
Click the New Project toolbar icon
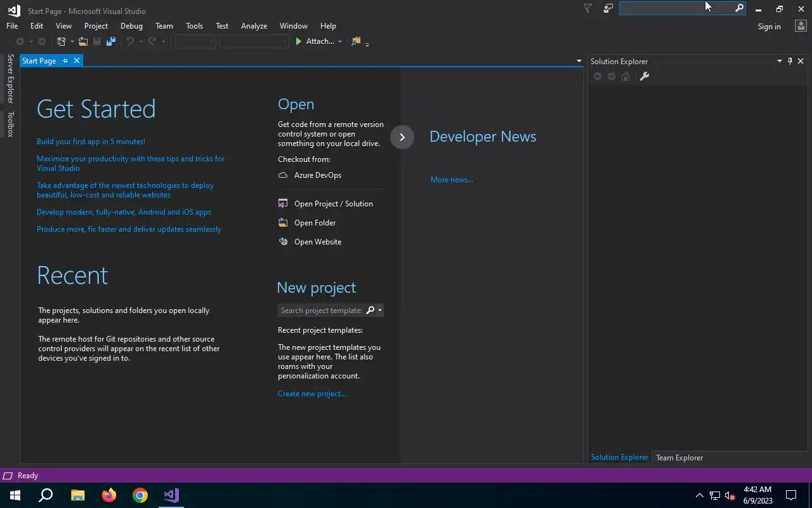(x=62, y=41)
